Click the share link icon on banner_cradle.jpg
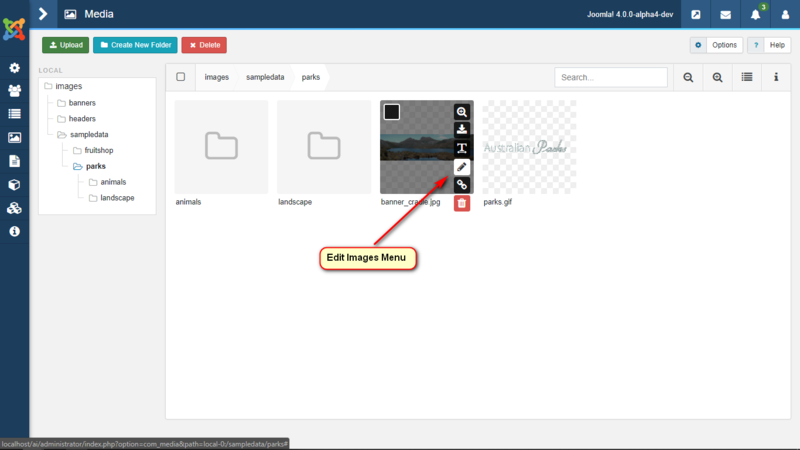Viewport: 800px width, 450px height. 461,185
